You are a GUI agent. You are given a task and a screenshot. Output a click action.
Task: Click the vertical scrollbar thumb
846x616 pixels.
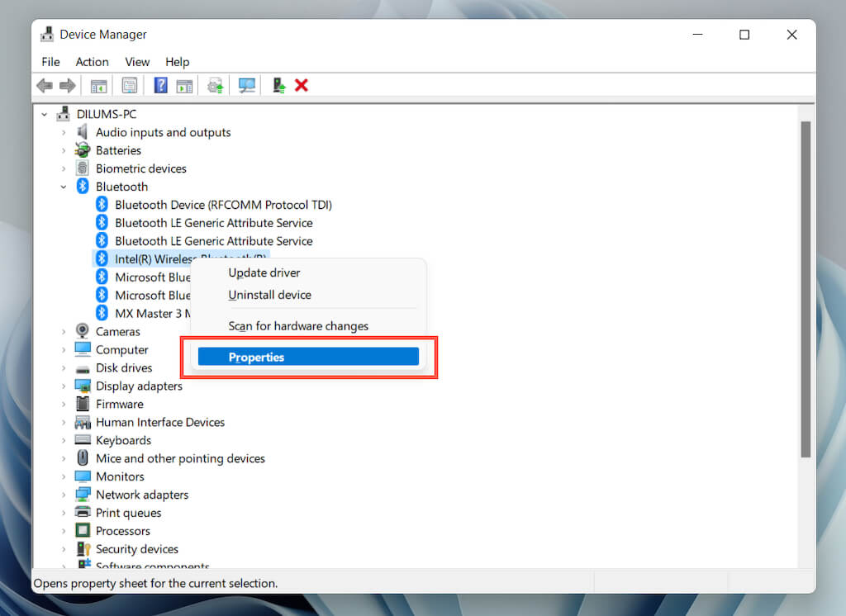tap(806, 289)
